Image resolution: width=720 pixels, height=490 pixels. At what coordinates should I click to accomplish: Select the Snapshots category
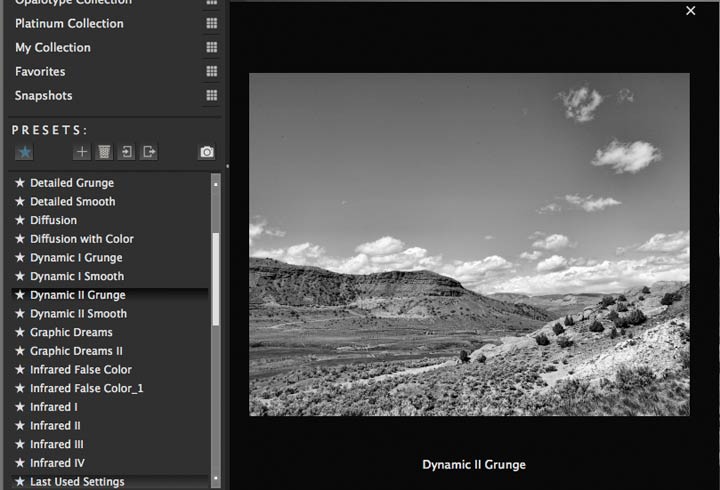(44, 96)
